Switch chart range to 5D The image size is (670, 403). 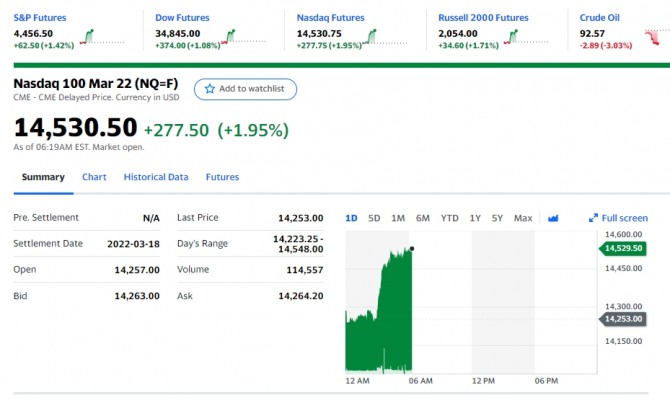pyautogui.click(x=374, y=218)
